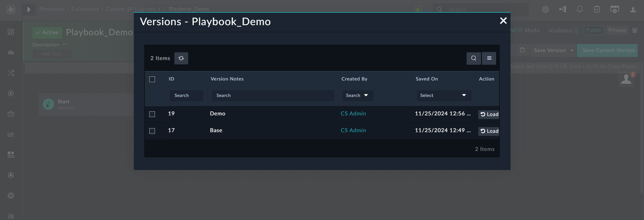Open briefcase sidebar icon
The height and width of the screenshot is (220, 644).
(11, 114)
